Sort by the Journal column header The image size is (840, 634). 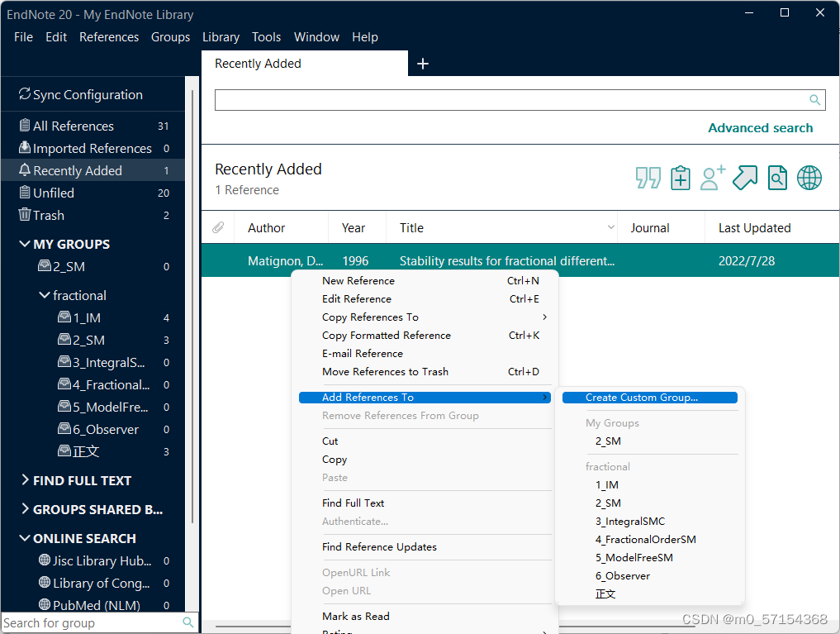pyautogui.click(x=650, y=228)
